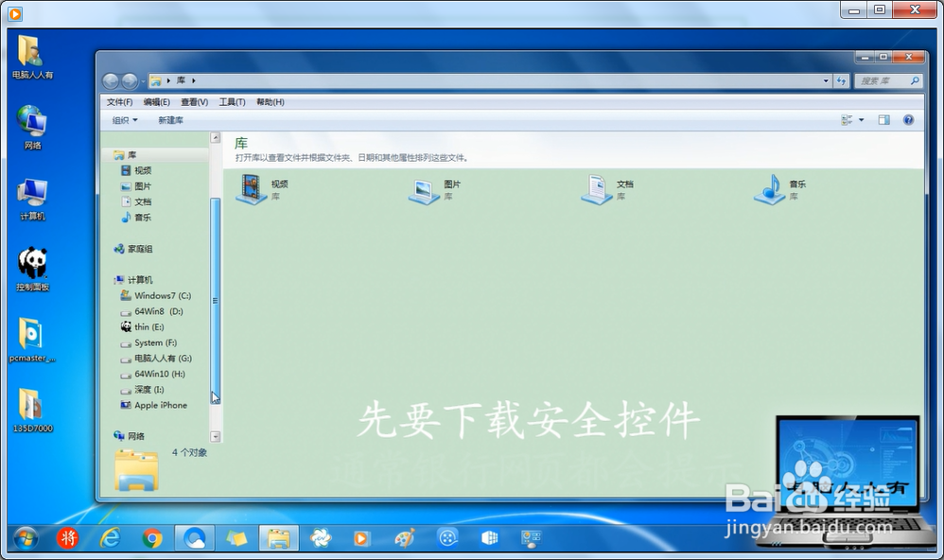Click the refresh button beside the address bar

pos(841,80)
